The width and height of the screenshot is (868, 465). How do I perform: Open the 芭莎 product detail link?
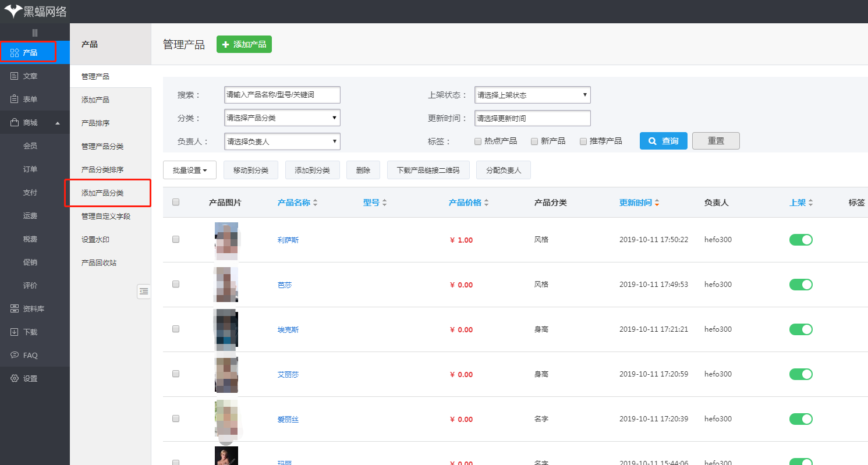(285, 284)
